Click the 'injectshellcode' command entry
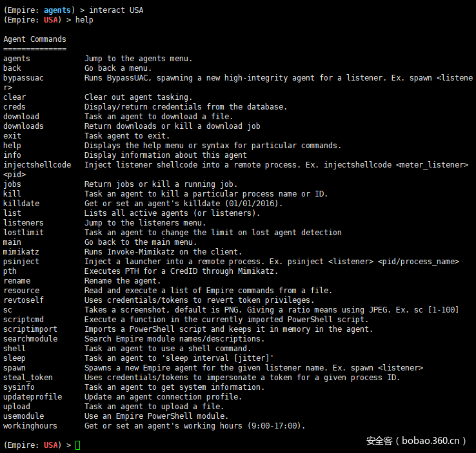 [37, 165]
